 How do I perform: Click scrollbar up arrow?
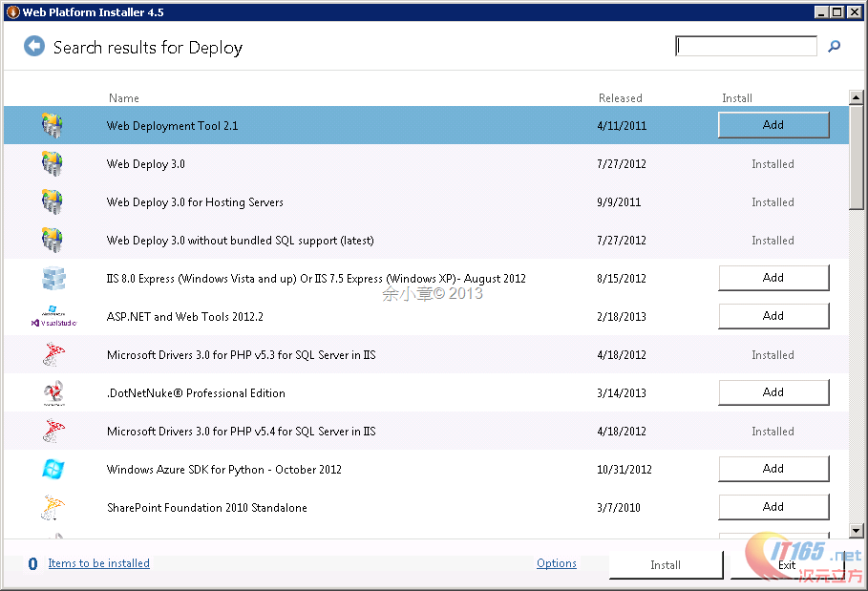pos(856,98)
